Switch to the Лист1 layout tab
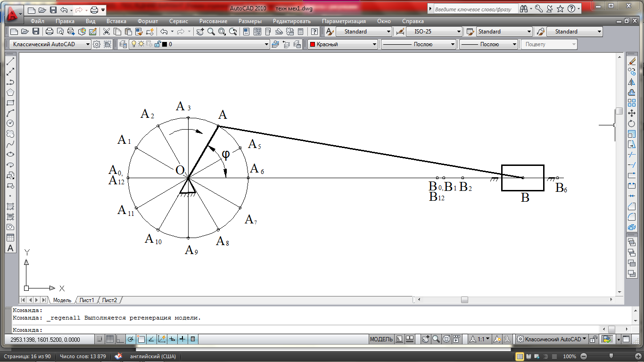The image size is (644, 362). pos(86,300)
